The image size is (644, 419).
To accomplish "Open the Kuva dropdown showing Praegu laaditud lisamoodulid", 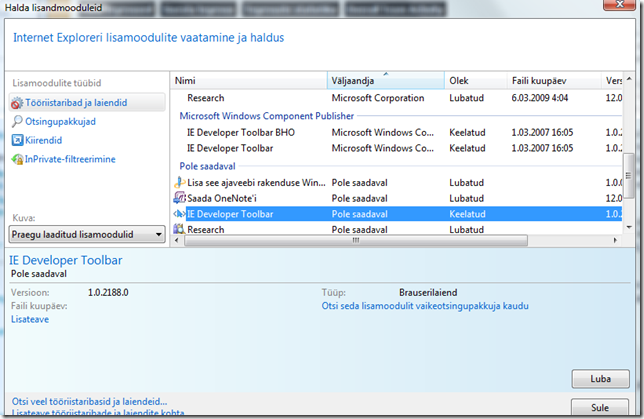I will (87, 235).
